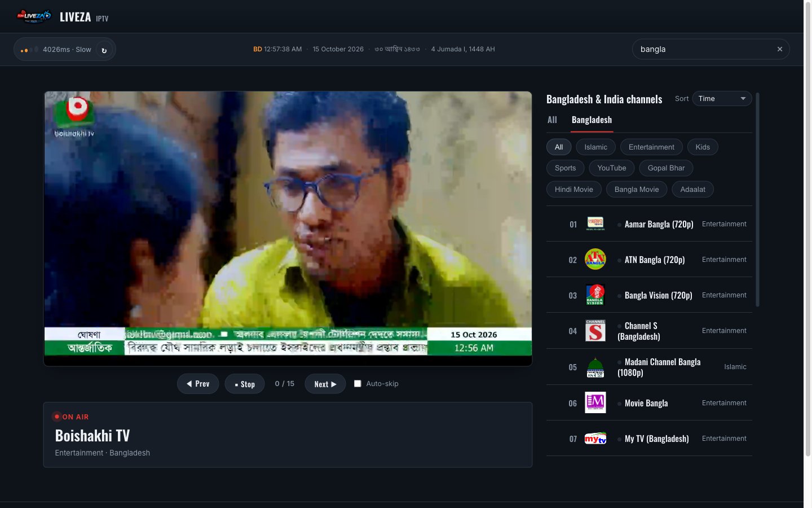This screenshot has width=812, height=508.
Task: Play Madani Channel Bangla (1080p) name
Action: pos(659,367)
